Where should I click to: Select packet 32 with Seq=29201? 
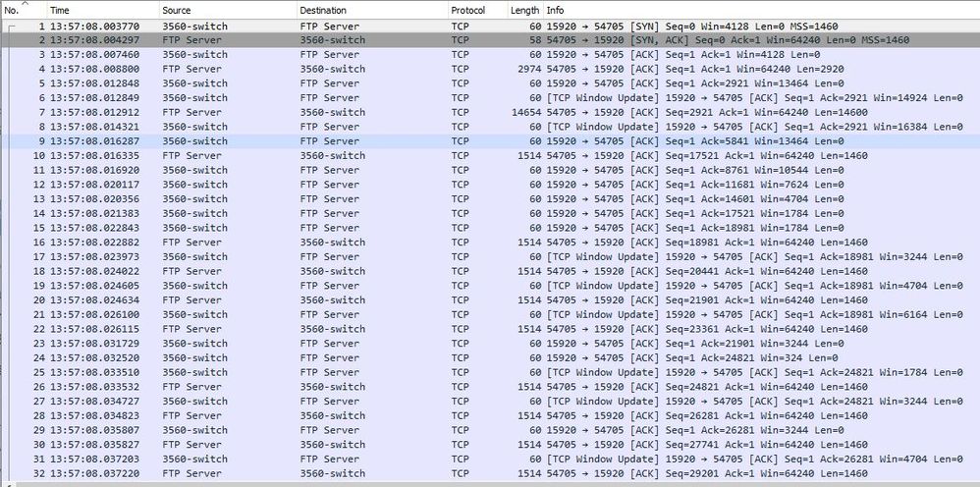click(x=491, y=473)
